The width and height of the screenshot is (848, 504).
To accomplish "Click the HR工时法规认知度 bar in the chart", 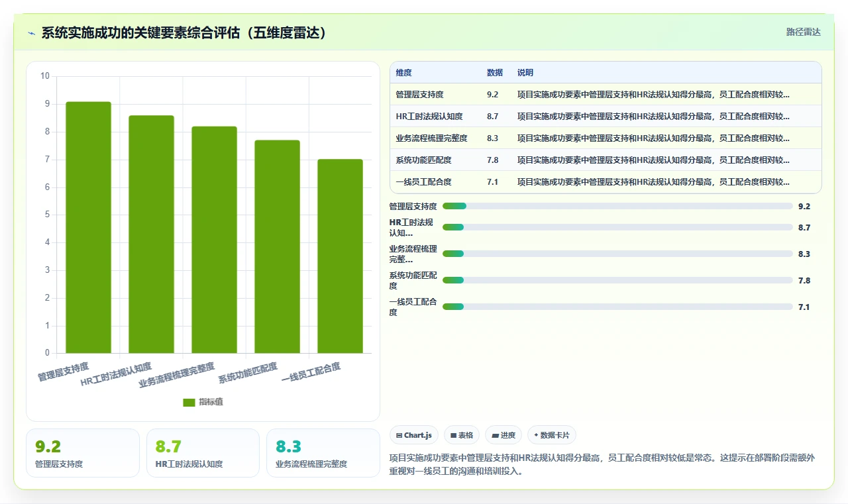I will [x=151, y=234].
